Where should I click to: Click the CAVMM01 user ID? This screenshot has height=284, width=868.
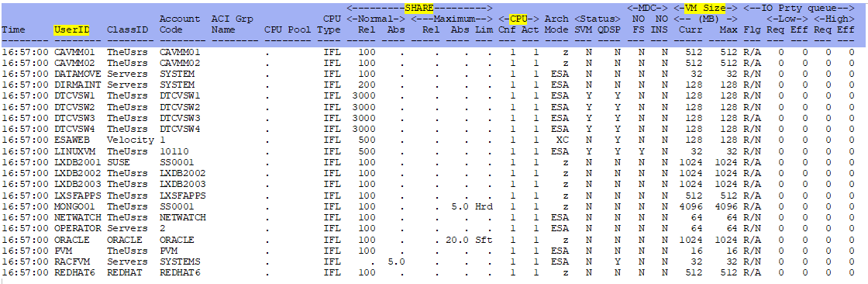[x=72, y=51]
